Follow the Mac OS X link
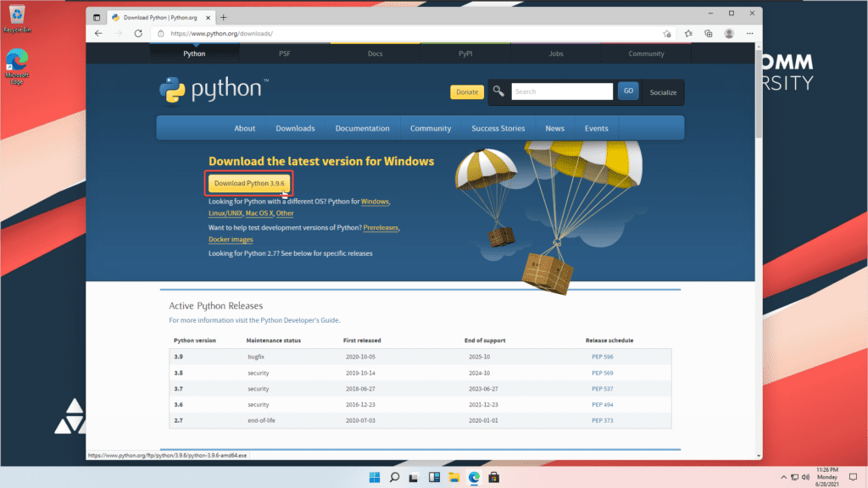This screenshot has height=488, width=868. (x=259, y=213)
